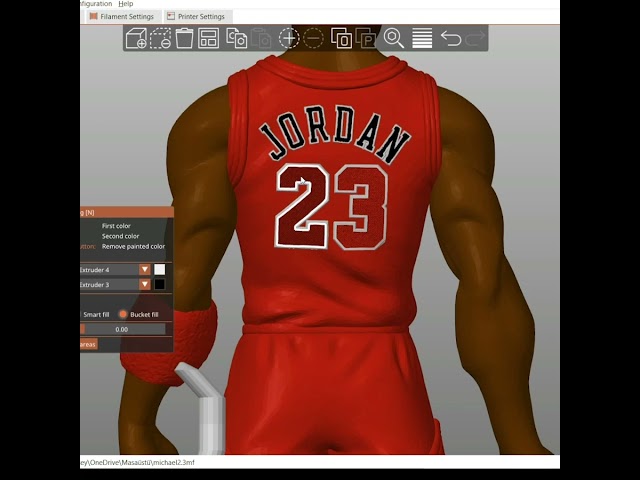Click the number 3 on the jersey

361,207
